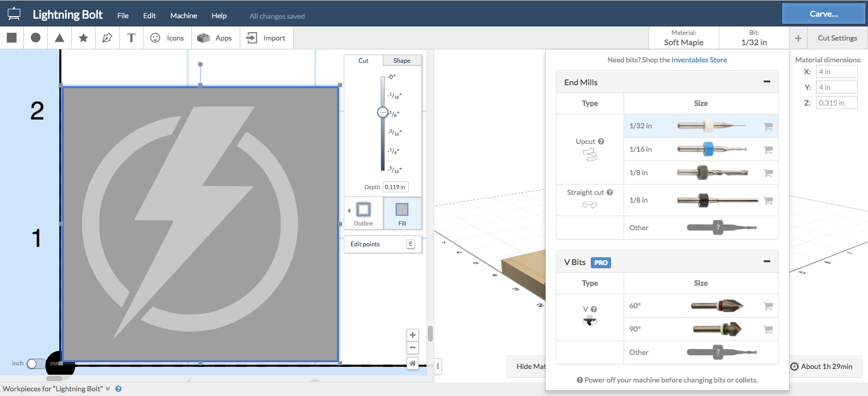
Task: Click the PRO badge
Action: point(601,262)
